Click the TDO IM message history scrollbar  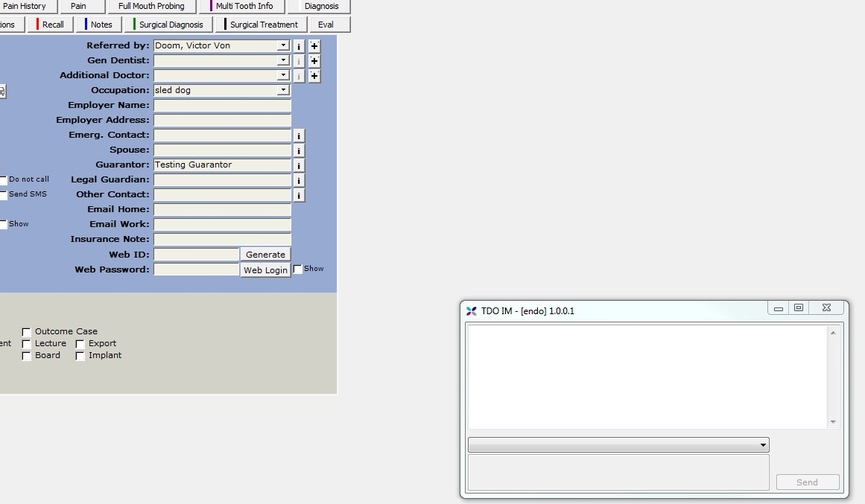click(x=833, y=377)
